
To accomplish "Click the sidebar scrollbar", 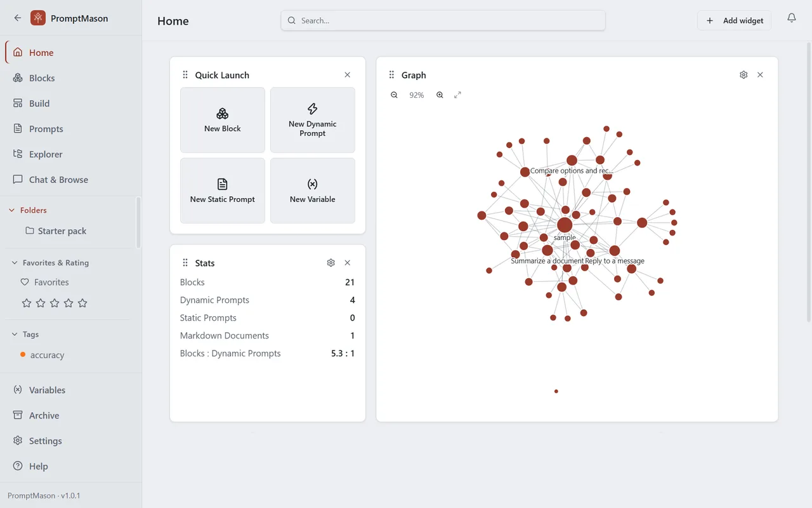I will (x=139, y=222).
